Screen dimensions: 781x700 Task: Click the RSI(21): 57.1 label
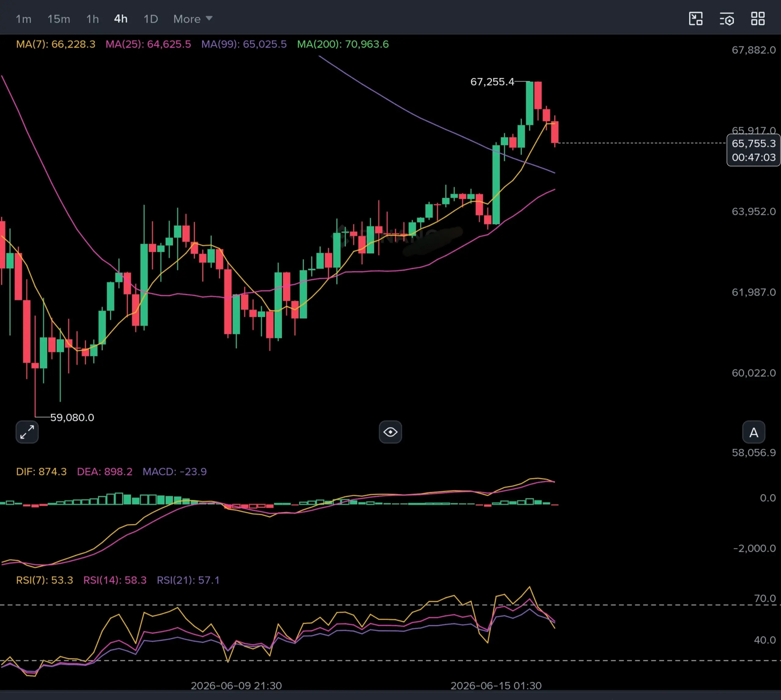[188, 580]
